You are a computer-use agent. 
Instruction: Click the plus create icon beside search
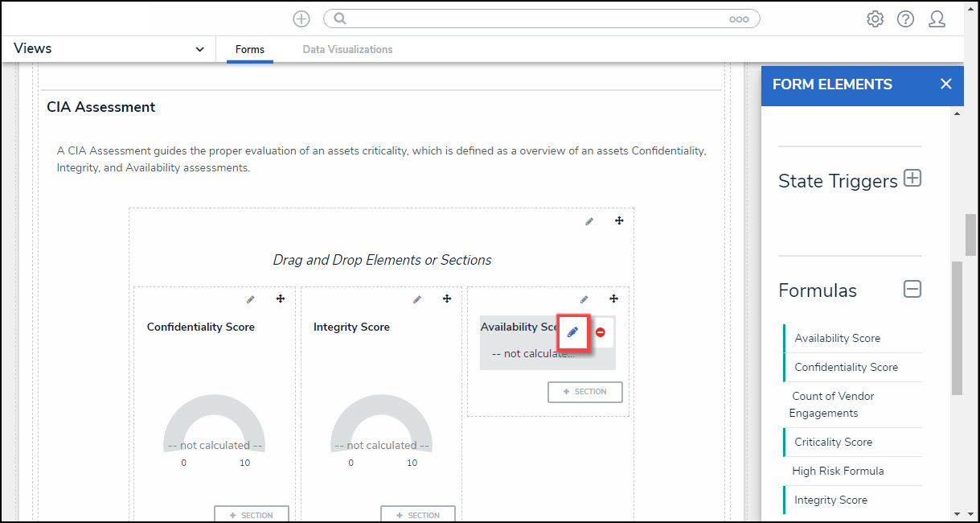(x=301, y=19)
